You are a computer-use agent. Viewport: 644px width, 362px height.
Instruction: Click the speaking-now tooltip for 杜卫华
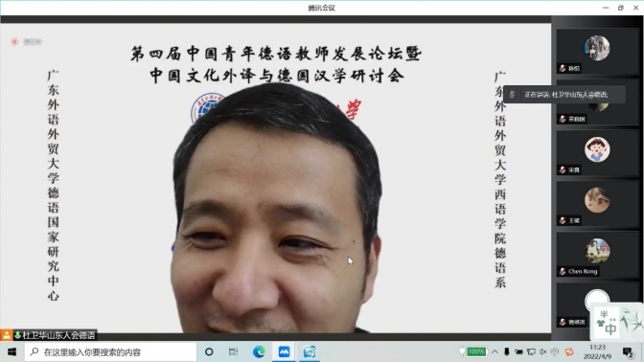click(564, 95)
